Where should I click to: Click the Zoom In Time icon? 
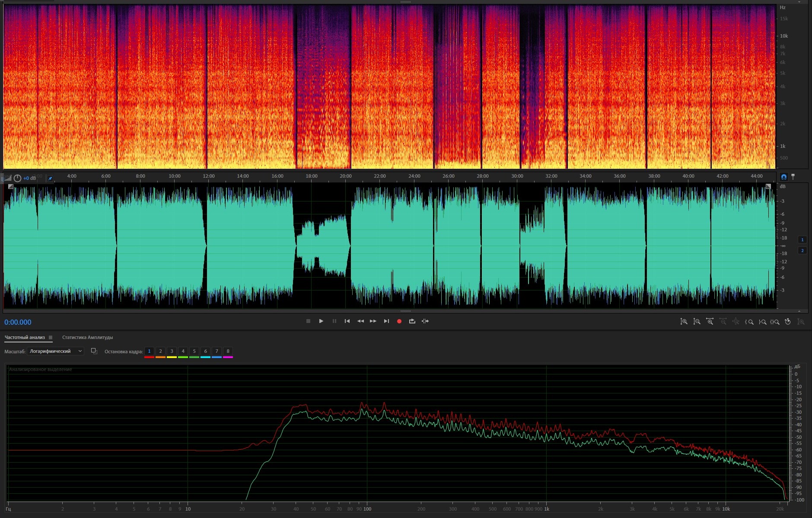pos(710,322)
